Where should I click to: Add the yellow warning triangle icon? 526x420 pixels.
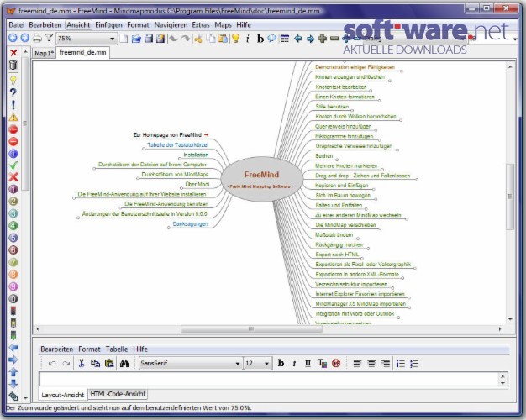pyautogui.click(x=13, y=117)
